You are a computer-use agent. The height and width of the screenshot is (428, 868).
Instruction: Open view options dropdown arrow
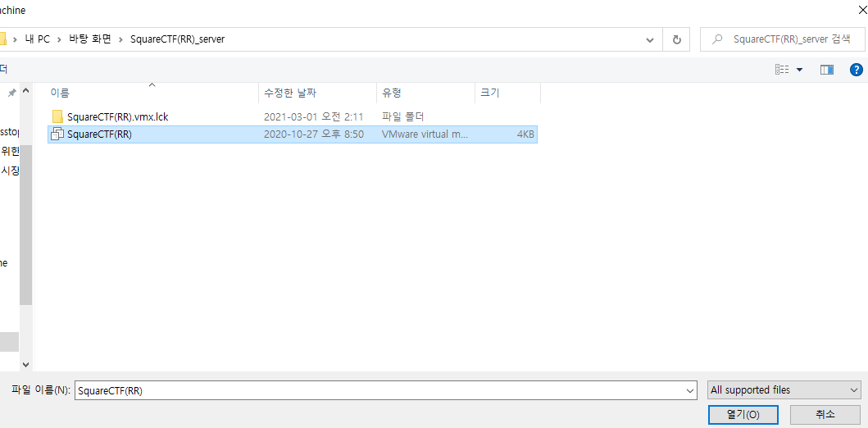pyautogui.click(x=799, y=70)
